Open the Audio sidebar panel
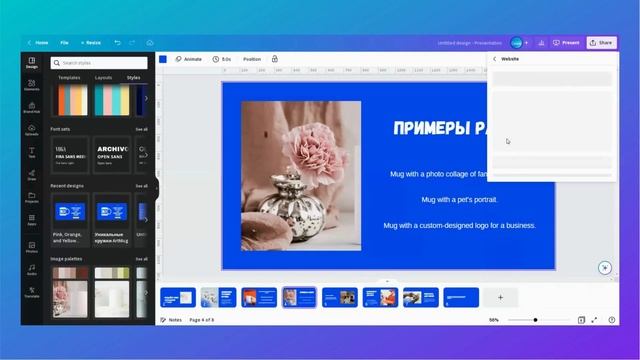This screenshot has height=360, width=640. click(32, 270)
